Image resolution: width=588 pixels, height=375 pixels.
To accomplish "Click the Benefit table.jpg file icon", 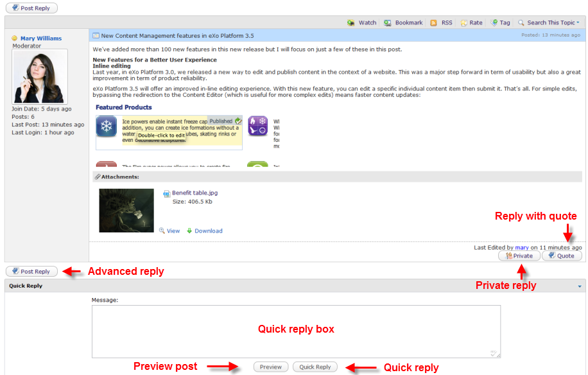I will [166, 193].
